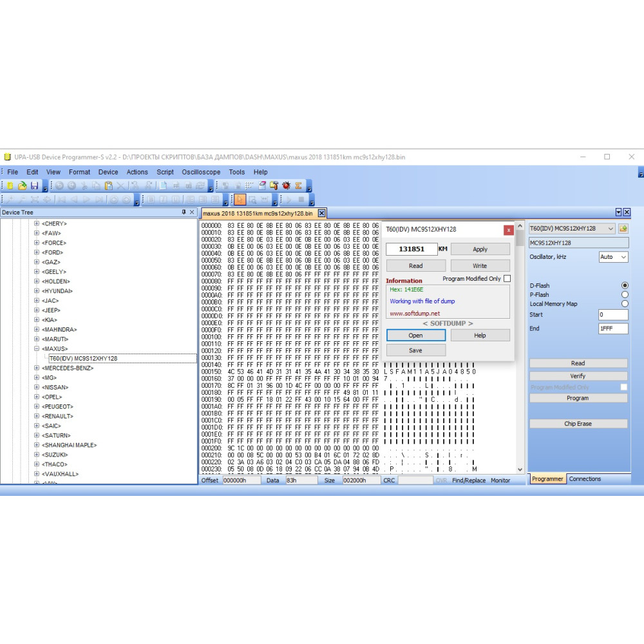Click the hammer options icon
Screen dimensions: 644x644
(274, 185)
